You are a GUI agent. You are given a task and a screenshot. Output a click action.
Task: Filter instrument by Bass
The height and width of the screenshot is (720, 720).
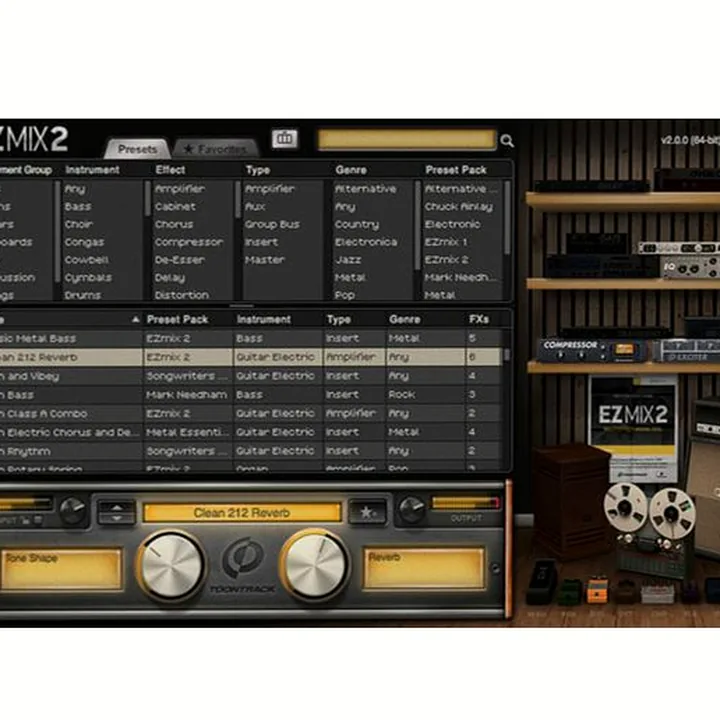click(78, 207)
